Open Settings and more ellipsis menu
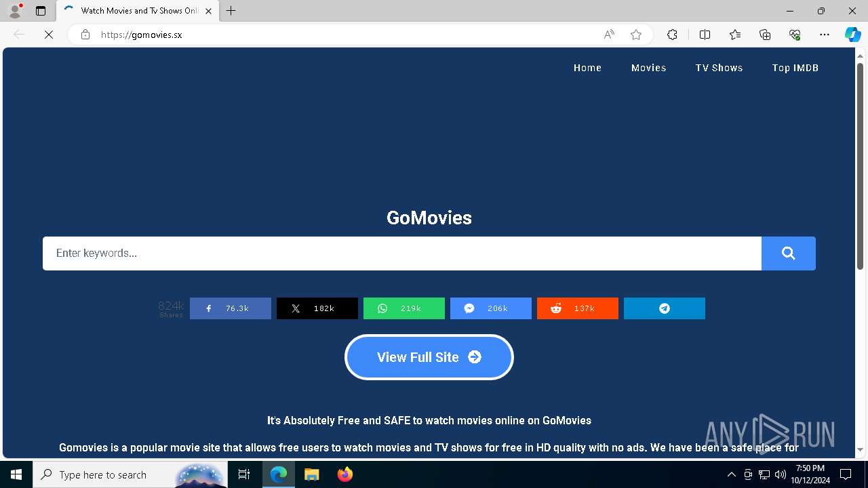 (x=825, y=35)
